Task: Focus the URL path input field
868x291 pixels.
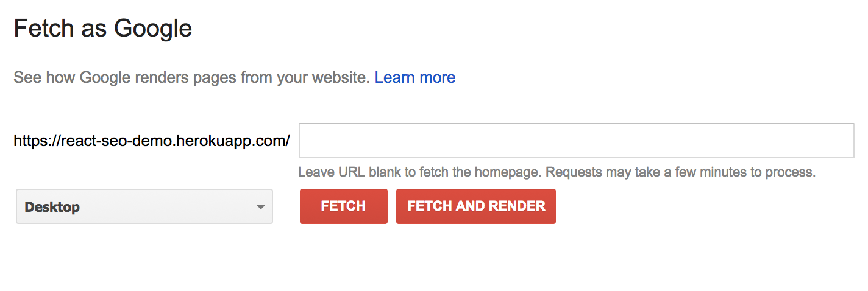Action: click(576, 141)
